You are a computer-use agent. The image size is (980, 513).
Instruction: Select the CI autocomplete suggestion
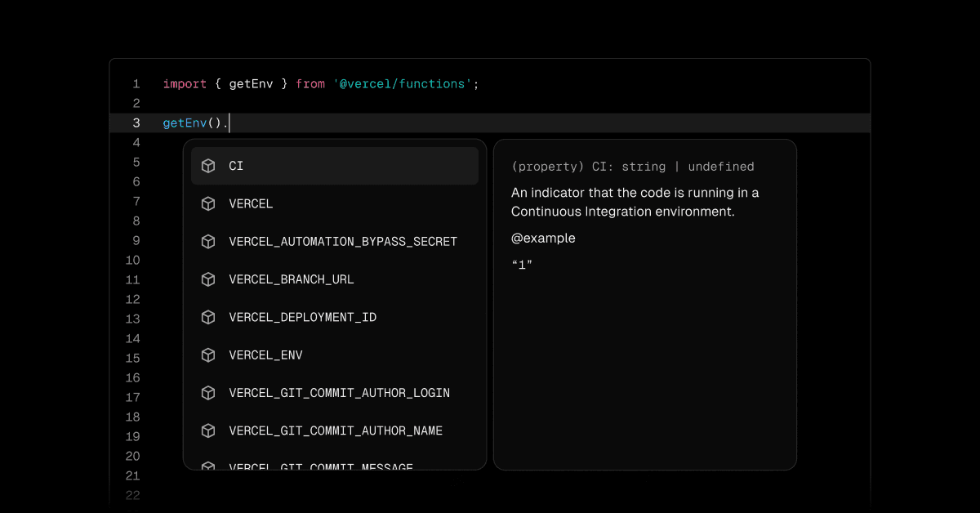point(334,166)
